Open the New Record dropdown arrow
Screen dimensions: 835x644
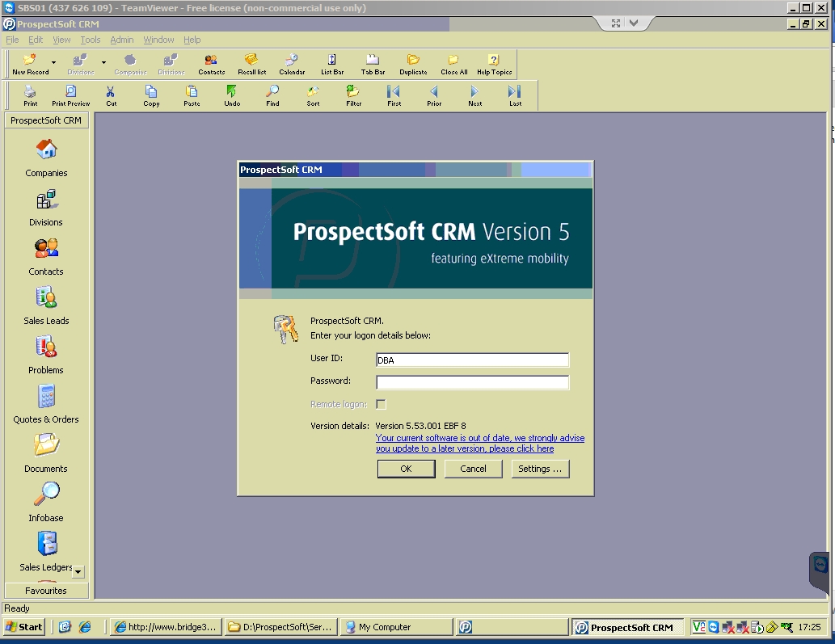pos(54,63)
